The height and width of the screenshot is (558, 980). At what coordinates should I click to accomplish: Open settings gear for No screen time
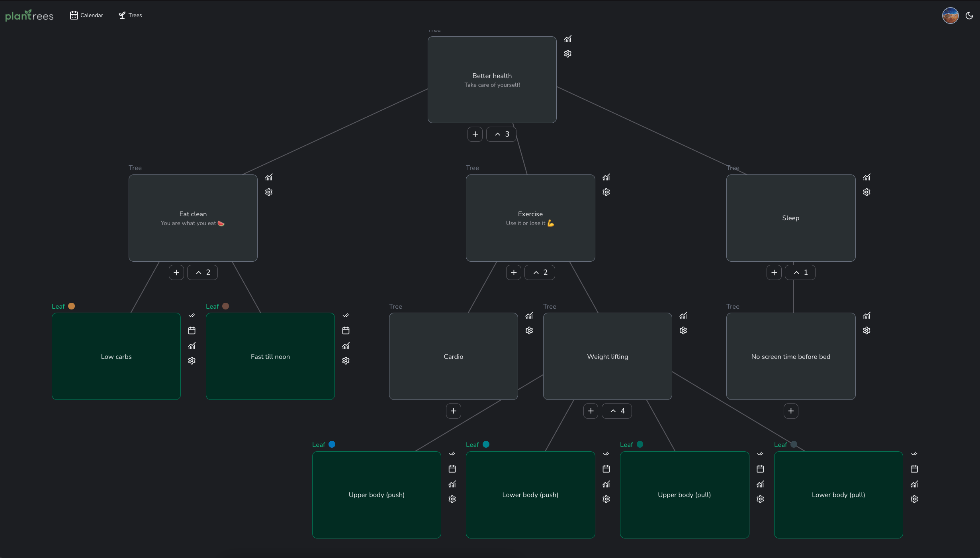(867, 331)
